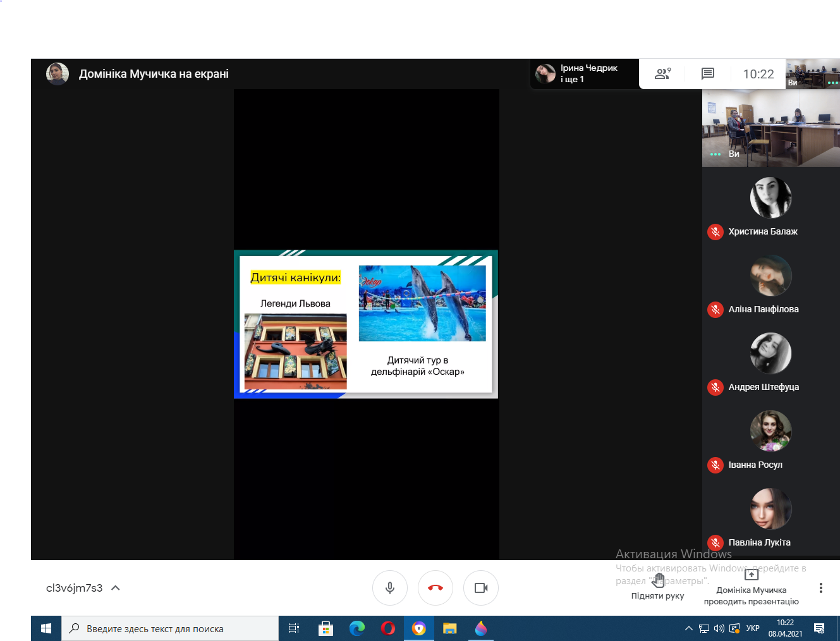
Task: Show hidden system tray icons
Action: pos(689,628)
